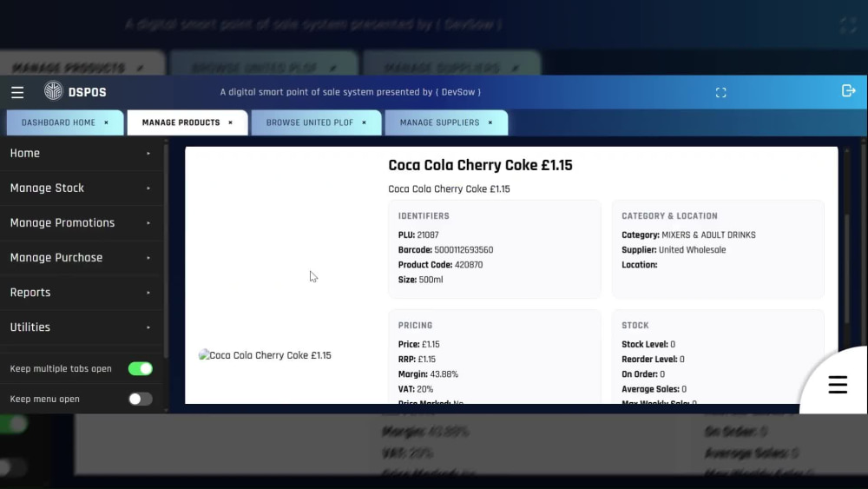Click the Stock Level value

click(x=673, y=345)
